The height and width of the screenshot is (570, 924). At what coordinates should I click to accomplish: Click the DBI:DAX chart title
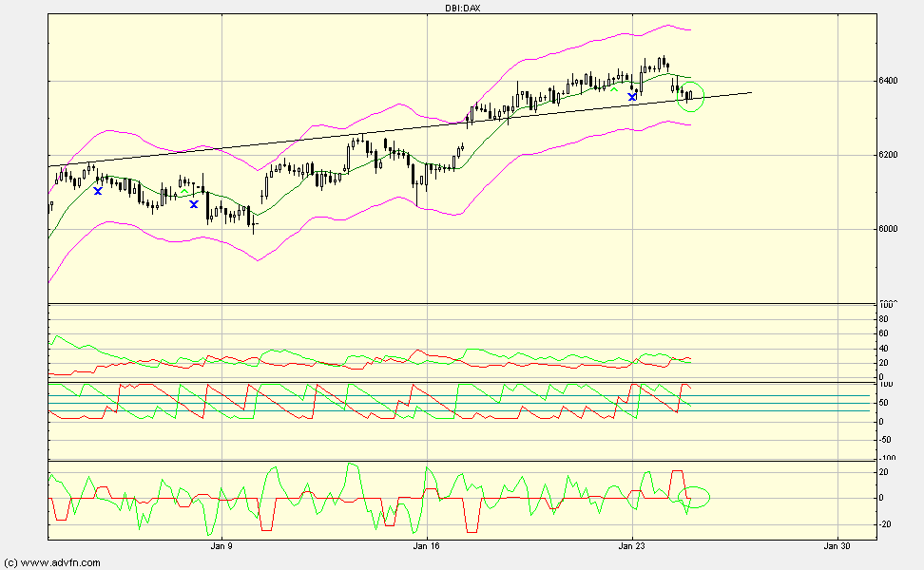coord(463,7)
